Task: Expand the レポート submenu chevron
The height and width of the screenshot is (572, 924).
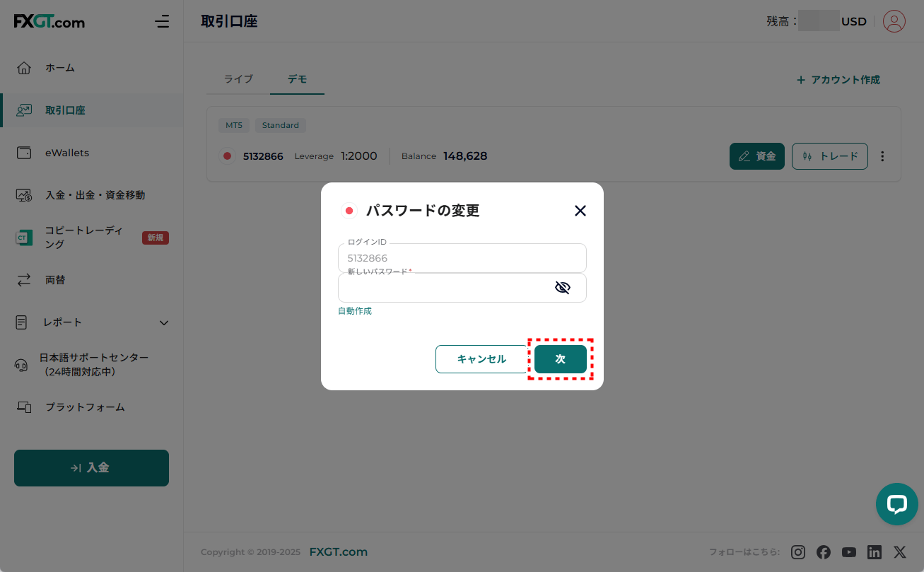Action: click(x=163, y=322)
